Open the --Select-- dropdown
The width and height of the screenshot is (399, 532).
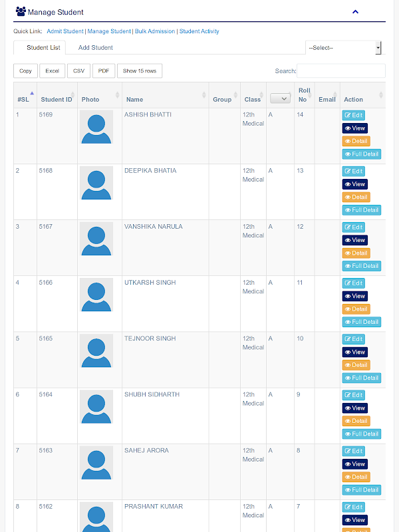point(343,47)
